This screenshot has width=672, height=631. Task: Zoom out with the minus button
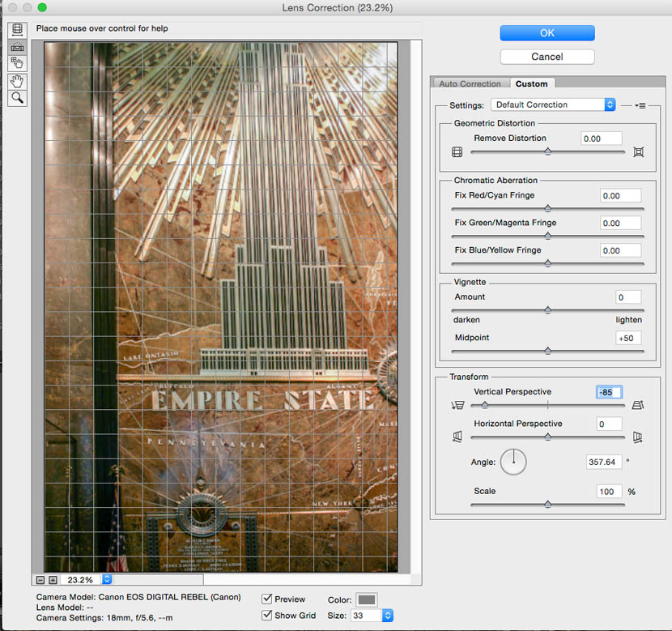(40, 580)
